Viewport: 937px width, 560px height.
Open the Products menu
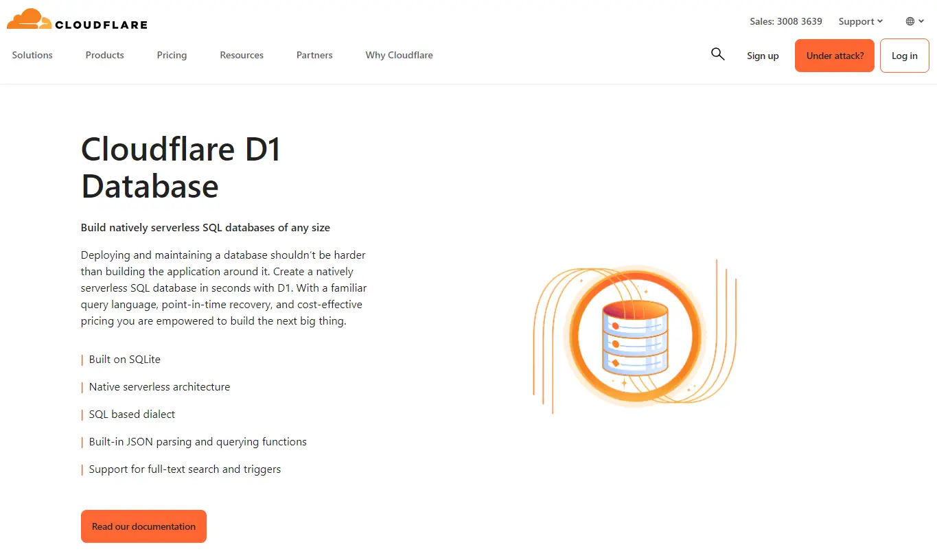[104, 55]
